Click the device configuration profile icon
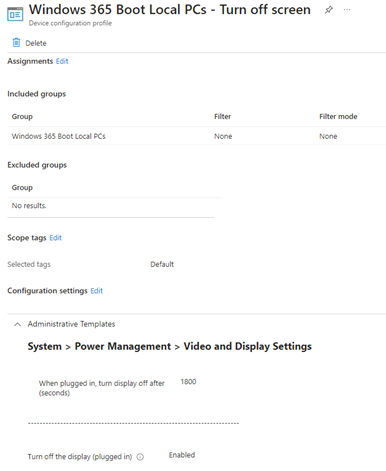This screenshot has height=471, width=386. tap(15, 14)
